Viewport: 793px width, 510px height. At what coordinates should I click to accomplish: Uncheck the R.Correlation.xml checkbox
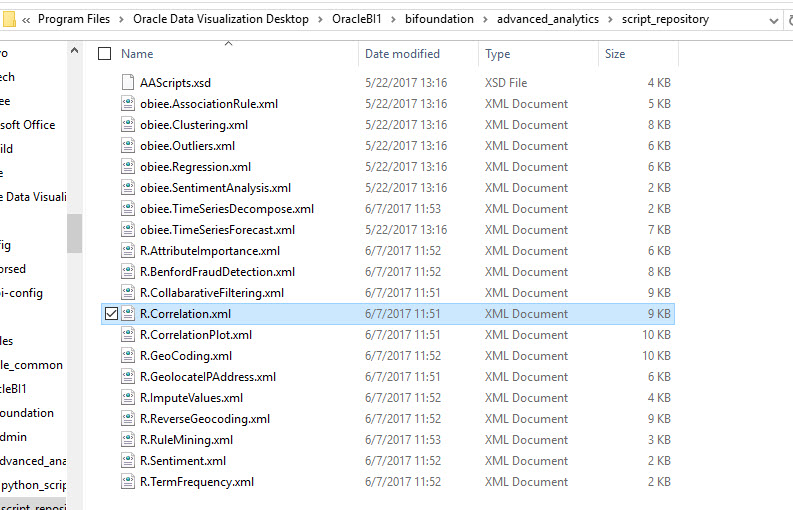point(110,314)
